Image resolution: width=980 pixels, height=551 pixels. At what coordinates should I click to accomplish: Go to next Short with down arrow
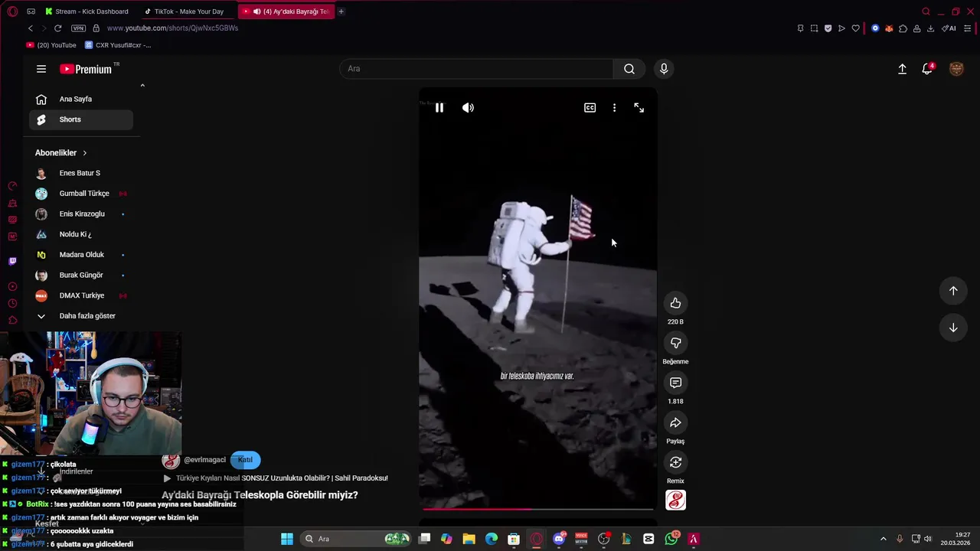click(x=953, y=328)
